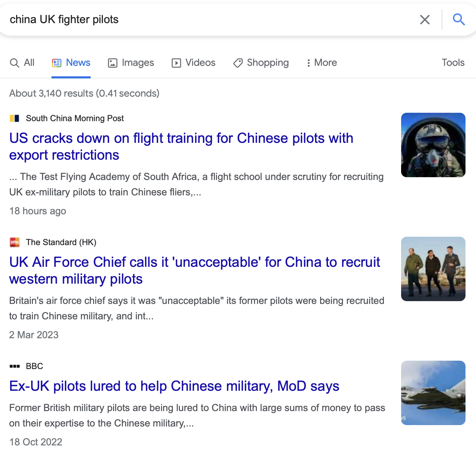This screenshot has width=476, height=451.
Task: Click The Standard (HK) favicon
Action: (x=14, y=242)
